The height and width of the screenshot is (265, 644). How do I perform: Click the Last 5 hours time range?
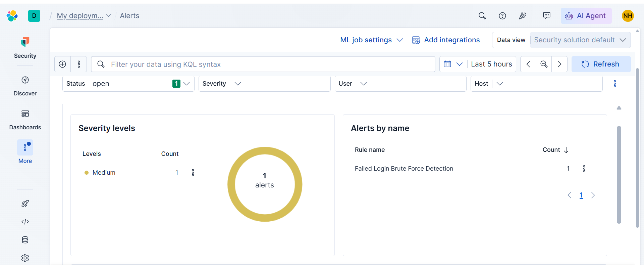pos(491,64)
